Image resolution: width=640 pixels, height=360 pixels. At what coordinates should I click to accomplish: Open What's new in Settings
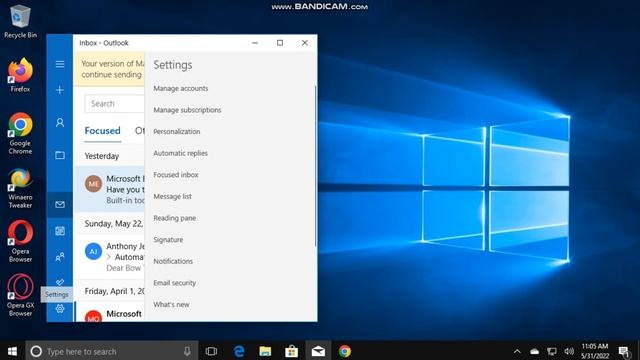(x=171, y=304)
